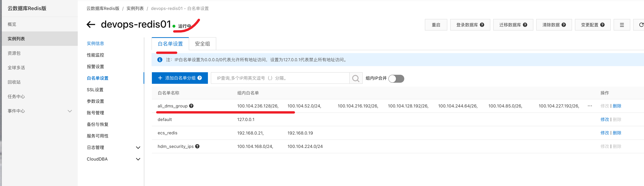Click the search magnifier icon

click(x=355, y=78)
